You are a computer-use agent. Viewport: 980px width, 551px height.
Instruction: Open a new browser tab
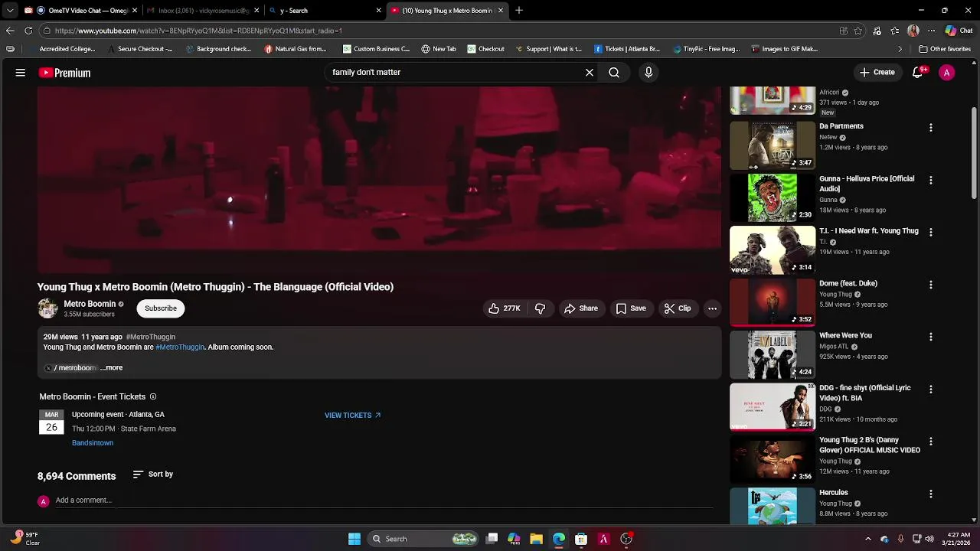[519, 11]
